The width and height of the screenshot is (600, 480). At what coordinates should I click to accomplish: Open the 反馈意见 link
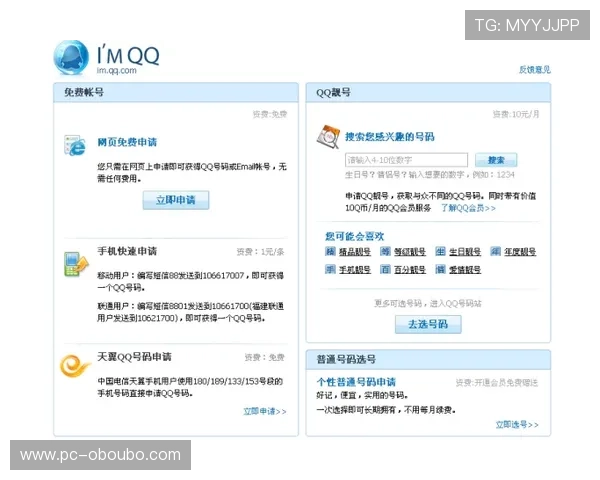(535, 70)
